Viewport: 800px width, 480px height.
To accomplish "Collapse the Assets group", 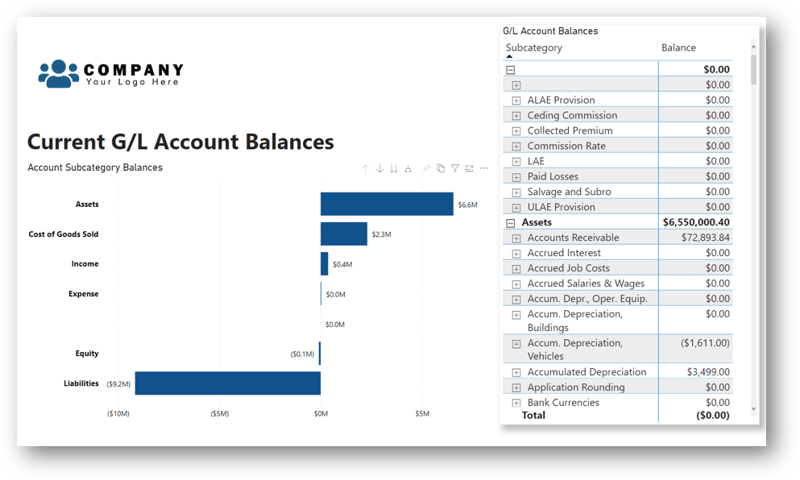I will point(511,223).
